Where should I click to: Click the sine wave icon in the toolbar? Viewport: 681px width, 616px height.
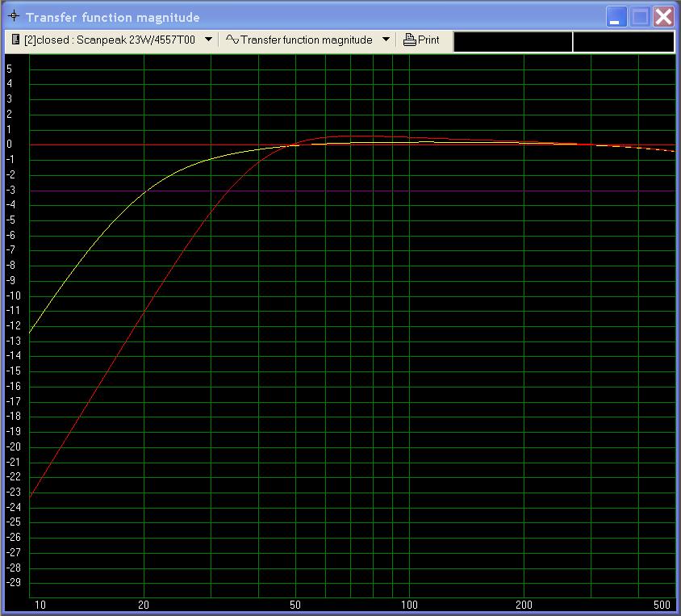pyautogui.click(x=232, y=40)
